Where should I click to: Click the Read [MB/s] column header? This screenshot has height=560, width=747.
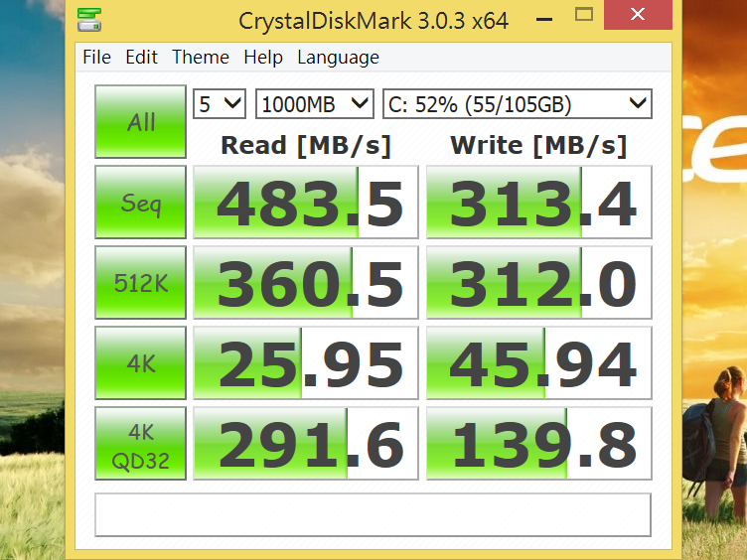pyautogui.click(x=306, y=145)
